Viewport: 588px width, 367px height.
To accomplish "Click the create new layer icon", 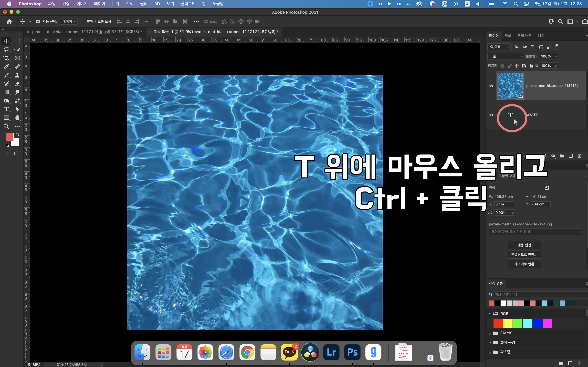I will pos(571,156).
